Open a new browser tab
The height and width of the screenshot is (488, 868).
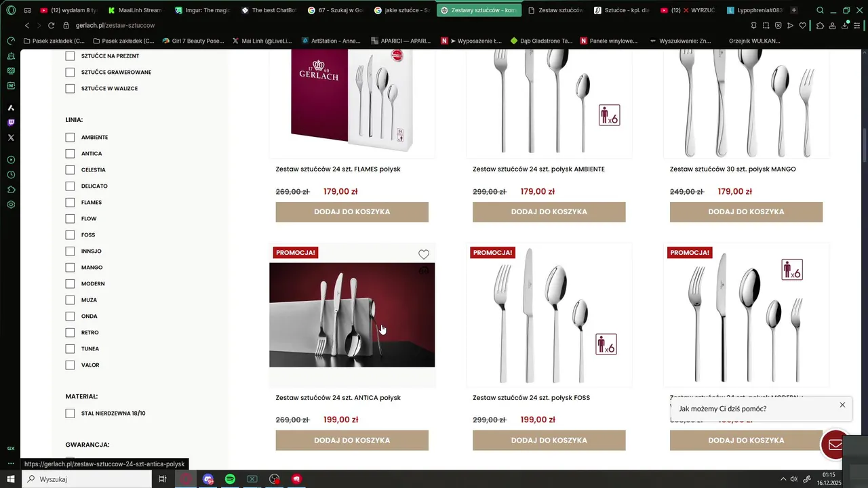[x=794, y=10]
